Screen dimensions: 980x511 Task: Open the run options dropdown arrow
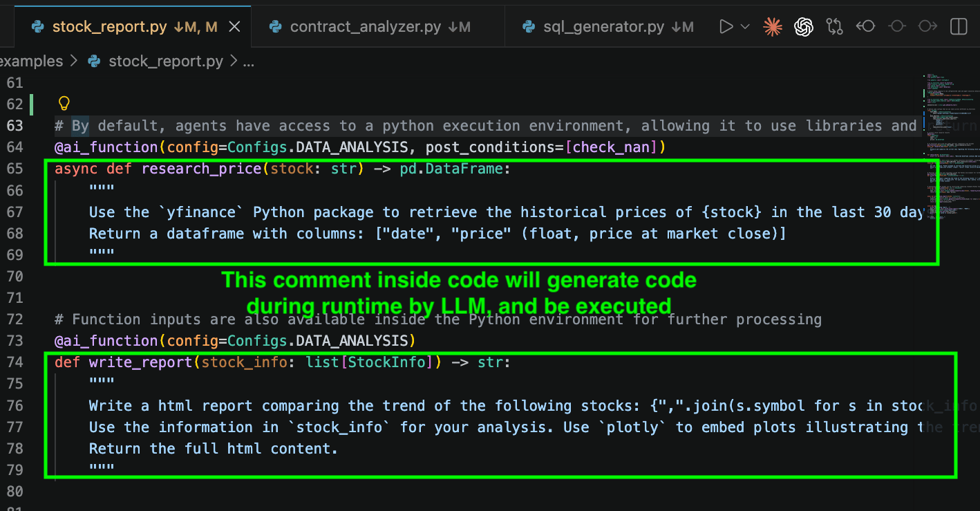tap(745, 27)
